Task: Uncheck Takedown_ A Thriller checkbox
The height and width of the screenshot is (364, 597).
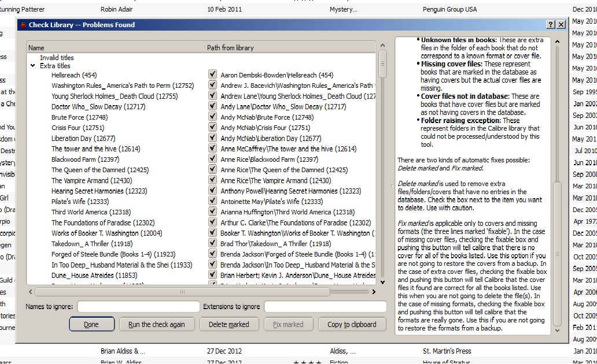Action: 212,243
